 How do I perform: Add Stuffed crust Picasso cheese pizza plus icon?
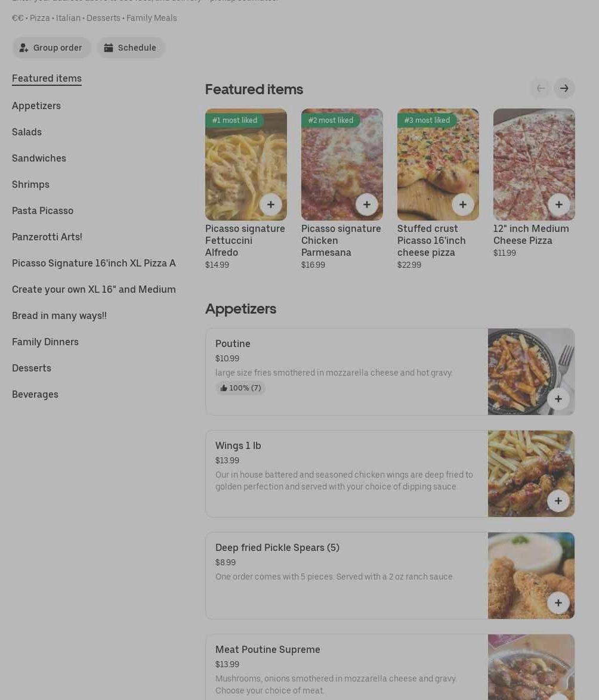coord(463,205)
